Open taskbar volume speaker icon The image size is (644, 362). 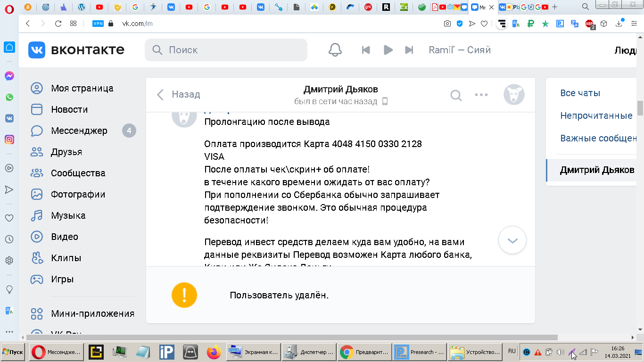coord(561,352)
